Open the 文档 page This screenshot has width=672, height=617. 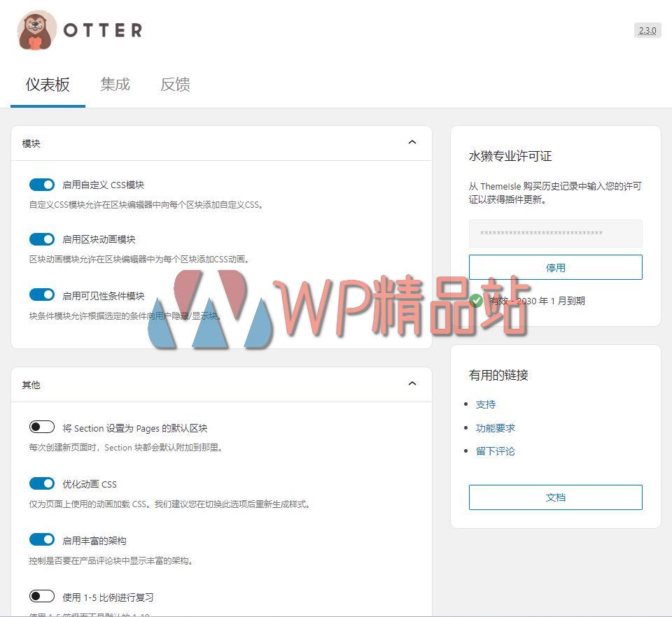tap(555, 497)
